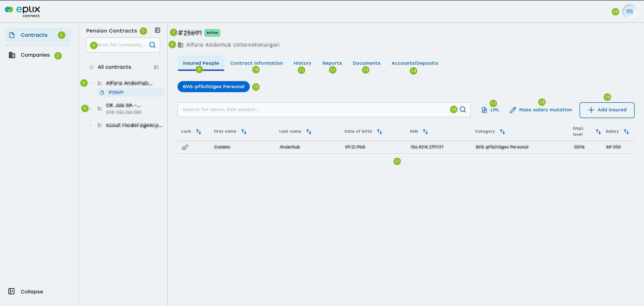Sort table by Empl. level
The width and height of the screenshot is (644, 306).
pos(598,131)
